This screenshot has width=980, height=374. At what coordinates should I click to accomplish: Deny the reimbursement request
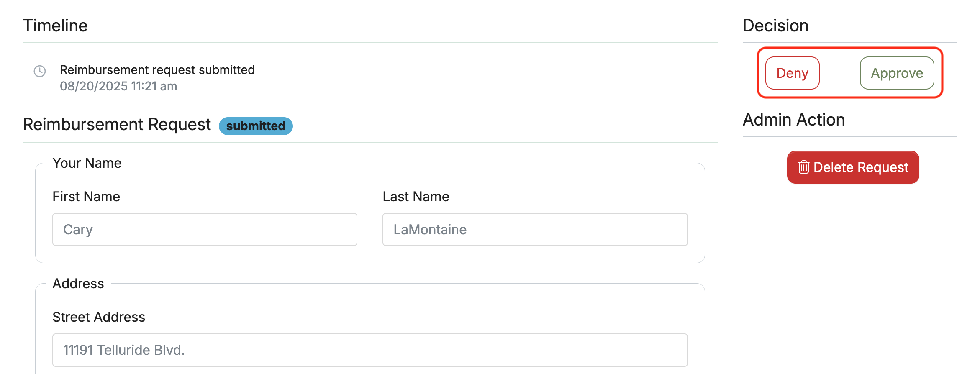[792, 73]
